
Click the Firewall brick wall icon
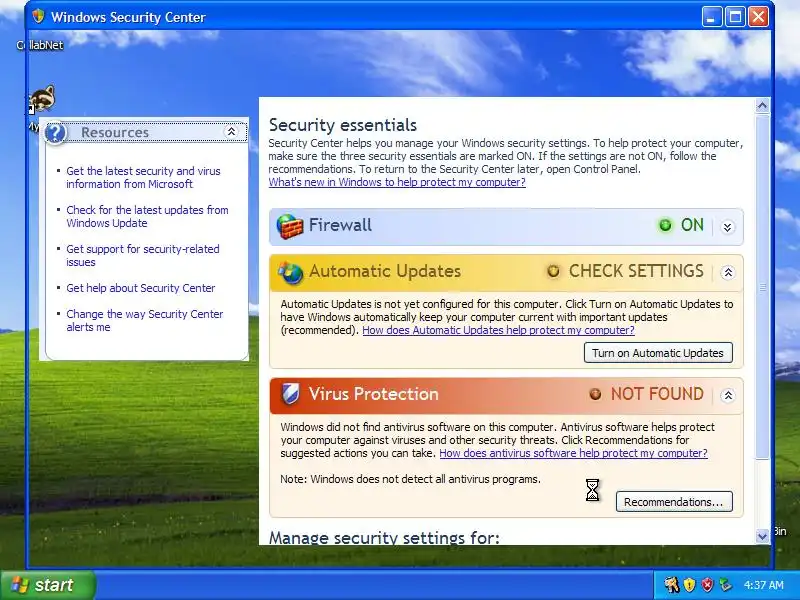point(289,226)
